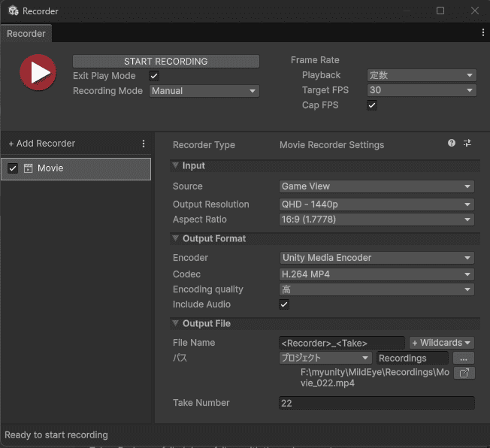Viewport: 490px width, 448px height.
Task: Click the red play record icon
Action: pyautogui.click(x=38, y=72)
